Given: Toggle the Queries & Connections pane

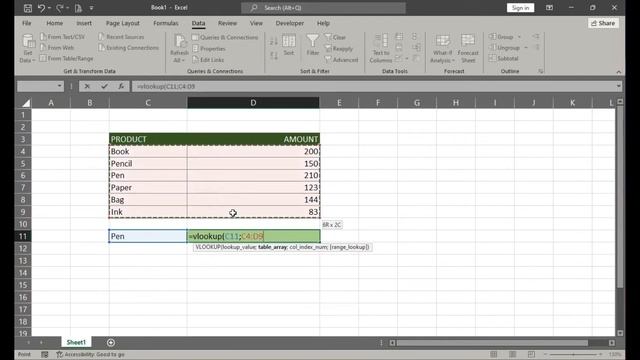Looking at the screenshot, I should click(225, 37).
